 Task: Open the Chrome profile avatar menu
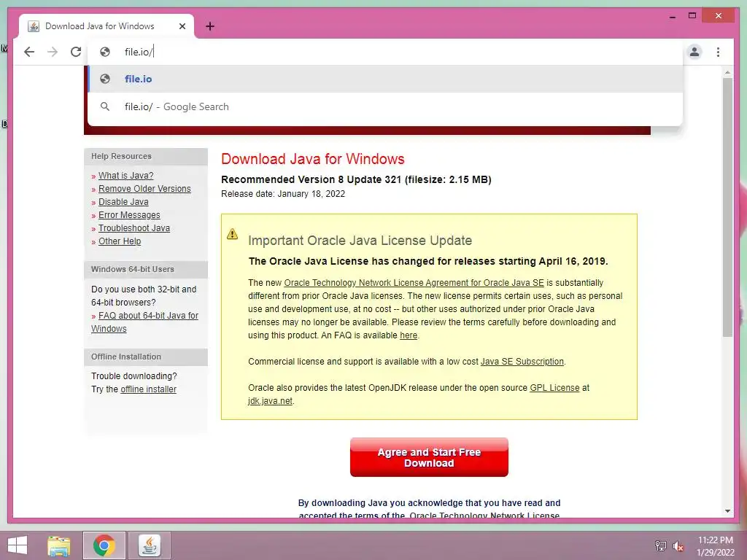point(694,52)
